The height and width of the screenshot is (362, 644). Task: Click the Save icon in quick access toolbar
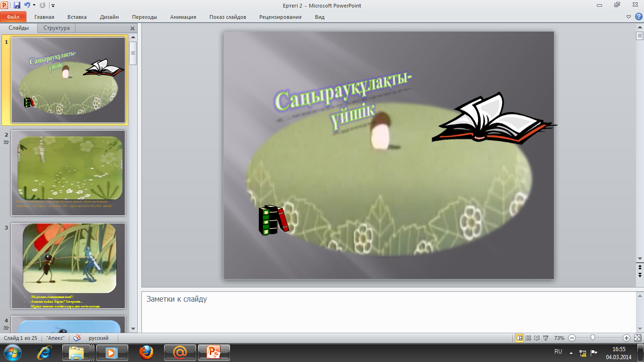(17, 6)
